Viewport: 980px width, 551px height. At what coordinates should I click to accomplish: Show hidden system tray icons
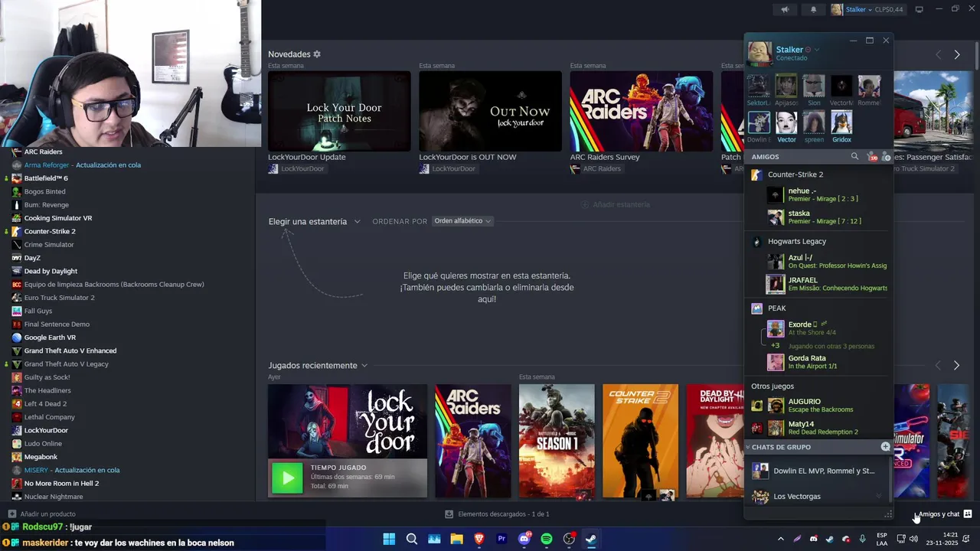(780, 539)
